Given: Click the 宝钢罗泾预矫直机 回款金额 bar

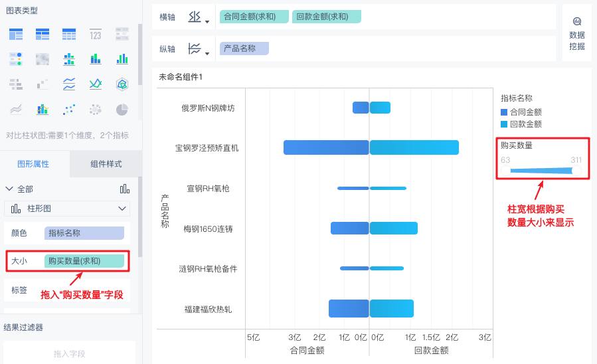Looking at the screenshot, I should (414, 147).
